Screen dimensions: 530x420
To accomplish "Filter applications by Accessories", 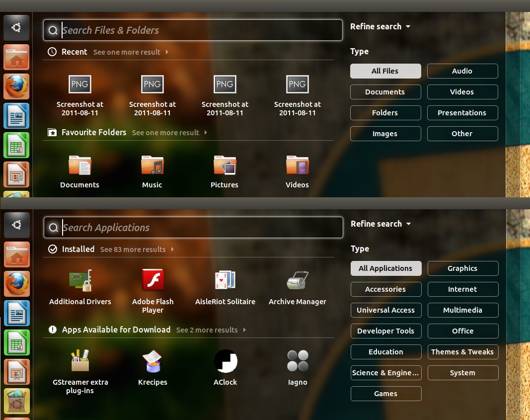I will click(x=386, y=289).
